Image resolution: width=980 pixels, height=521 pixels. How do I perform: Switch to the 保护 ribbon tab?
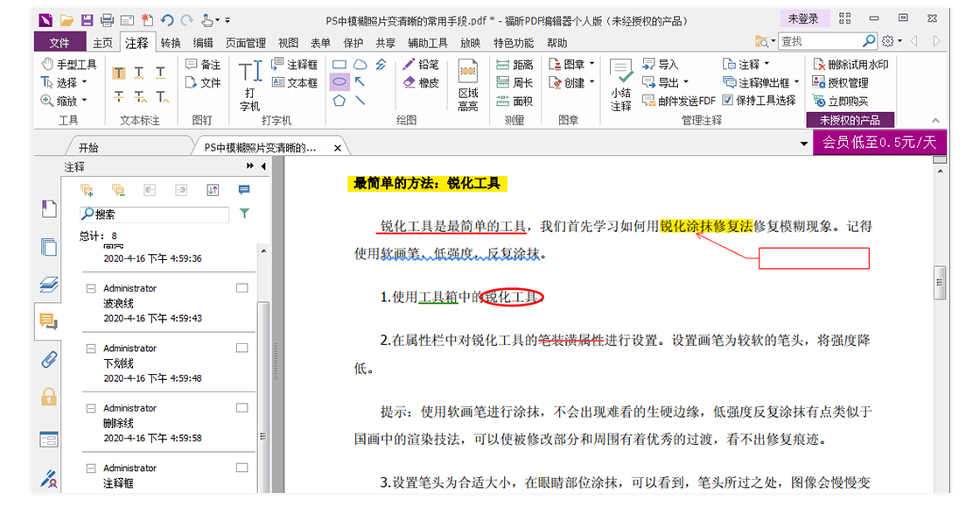tap(353, 43)
